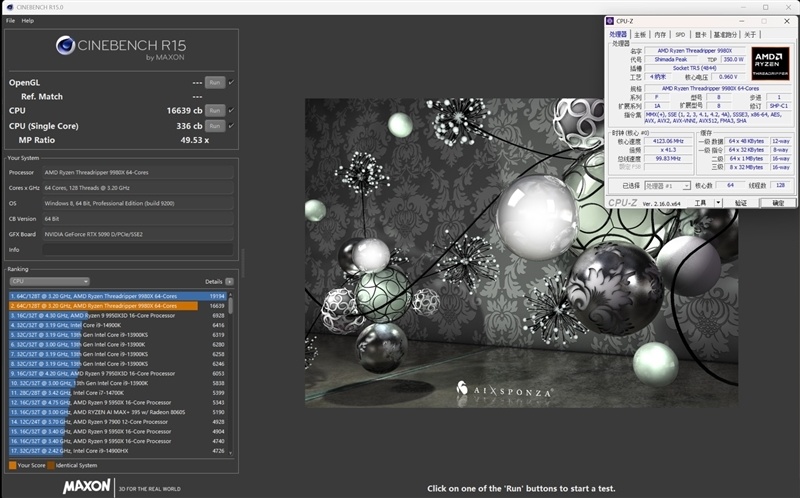800x498 pixels.
Task: Toggle the CPU (Single Core) test checkbox
Action: tap(231, 126)
